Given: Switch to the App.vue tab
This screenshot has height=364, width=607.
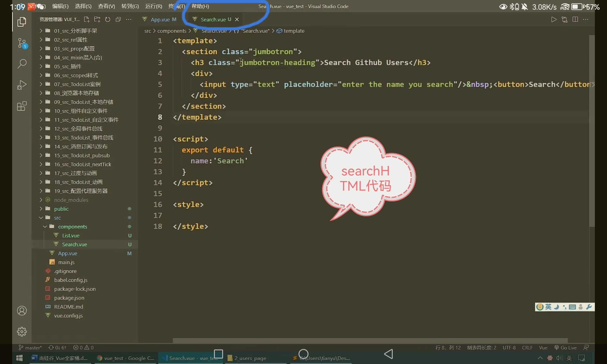Looking at the screenshot, I should click(160, 19).
